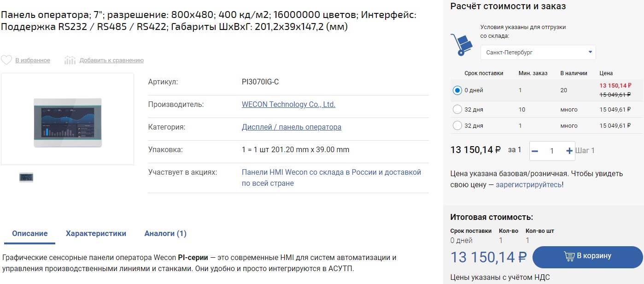Click the heart favorites icon
This screenshot has width=644, height=284.
point(6,60)
